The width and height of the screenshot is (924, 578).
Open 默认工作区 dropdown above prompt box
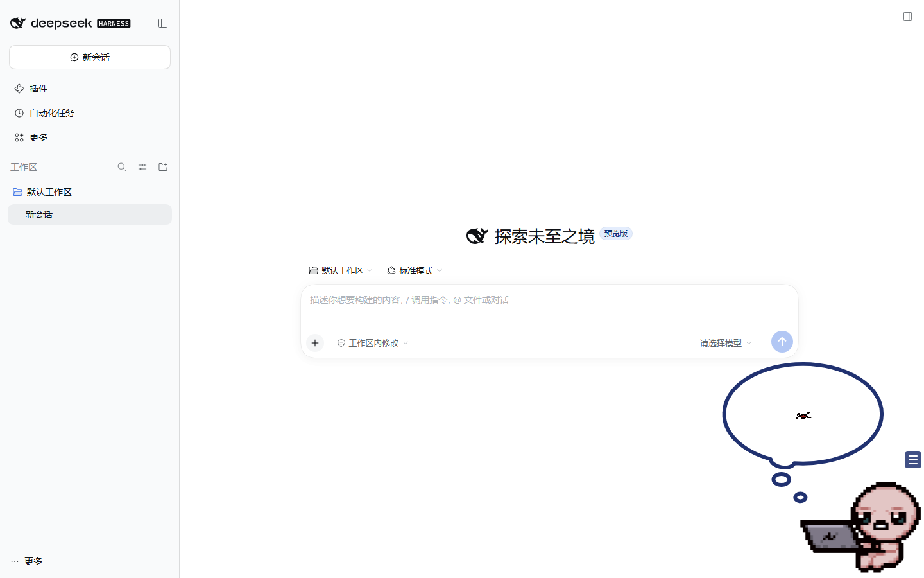340,270
